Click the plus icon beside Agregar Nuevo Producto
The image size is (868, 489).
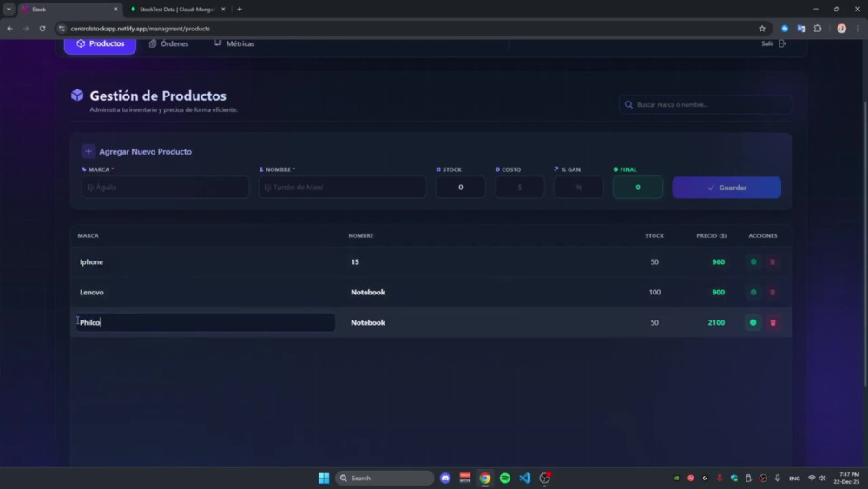[x=88, y=151]
